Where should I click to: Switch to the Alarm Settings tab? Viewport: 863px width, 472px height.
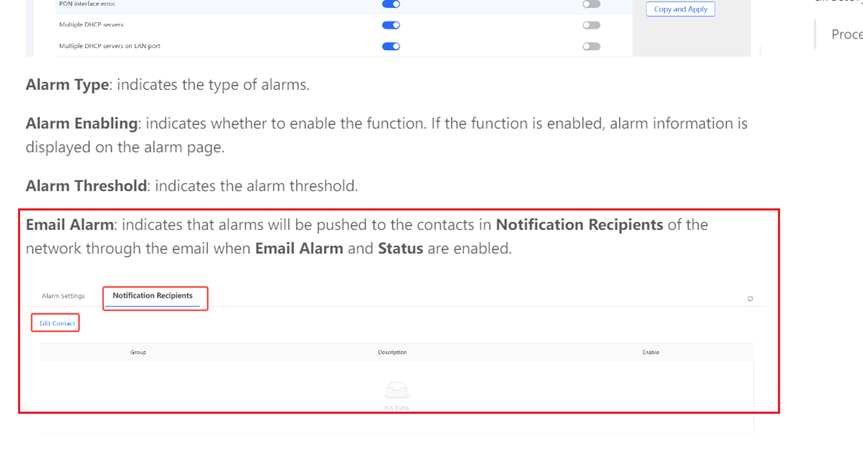click(63, 296)
